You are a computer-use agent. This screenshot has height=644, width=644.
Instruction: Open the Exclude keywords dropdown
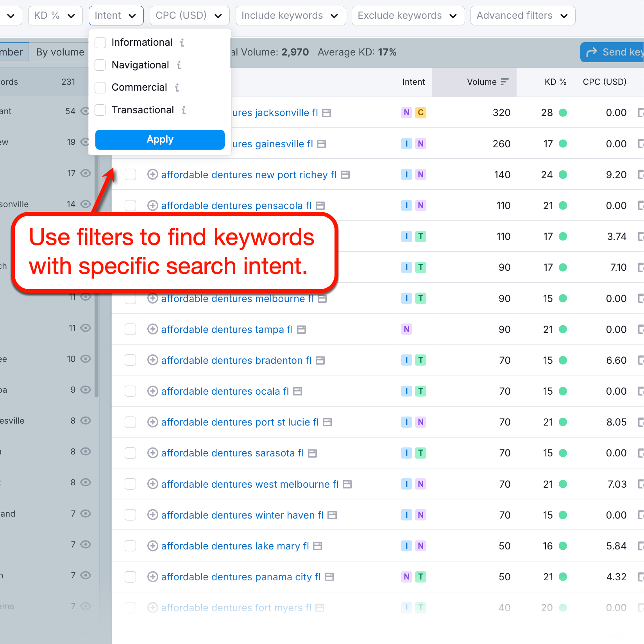(408, 16)
